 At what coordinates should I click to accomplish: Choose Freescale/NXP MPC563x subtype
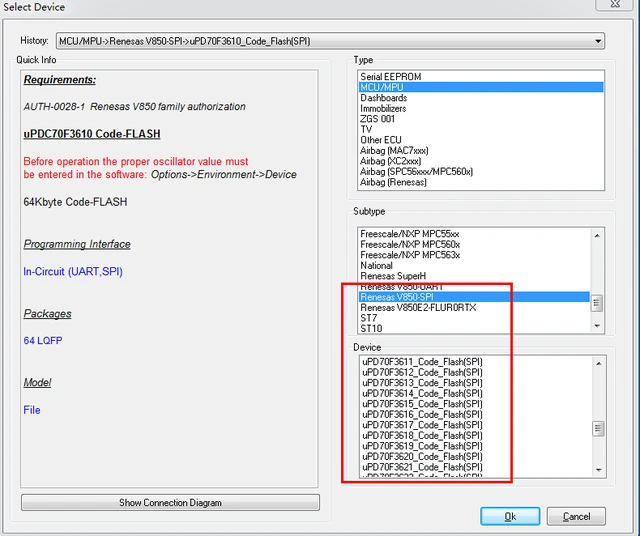(x=474, y=255)
